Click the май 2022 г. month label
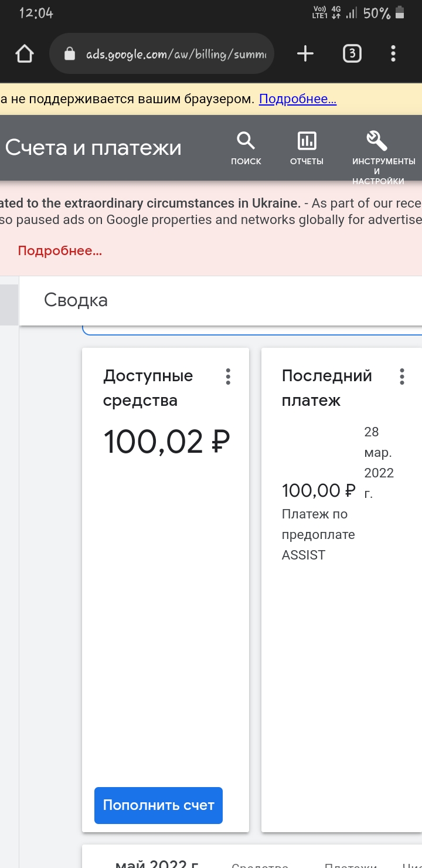 pyautogui.click(x=157, y=863)
